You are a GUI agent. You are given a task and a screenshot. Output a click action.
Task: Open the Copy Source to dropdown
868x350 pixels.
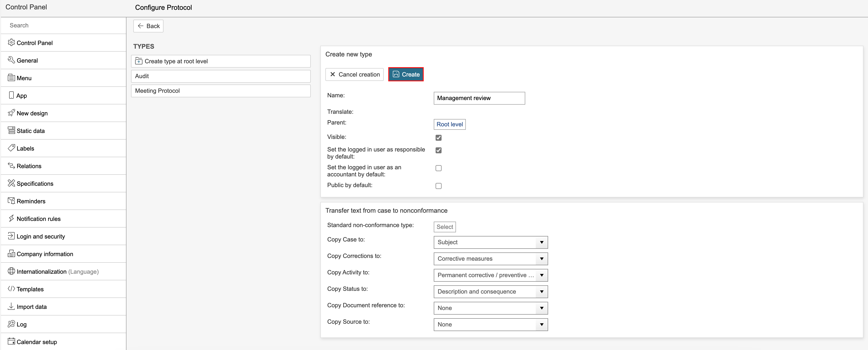[x=490, y=324]
